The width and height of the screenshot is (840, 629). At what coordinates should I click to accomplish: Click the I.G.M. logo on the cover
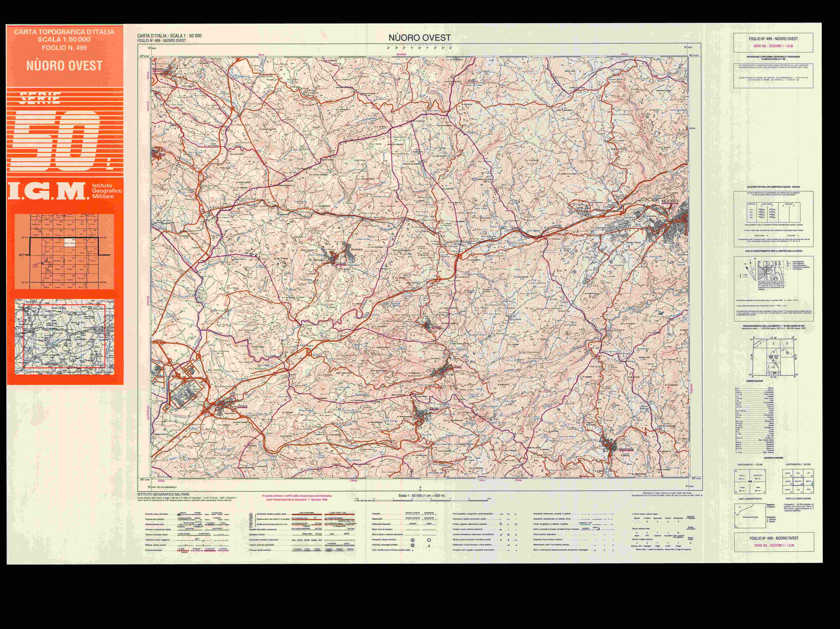(x=49, y=191)
